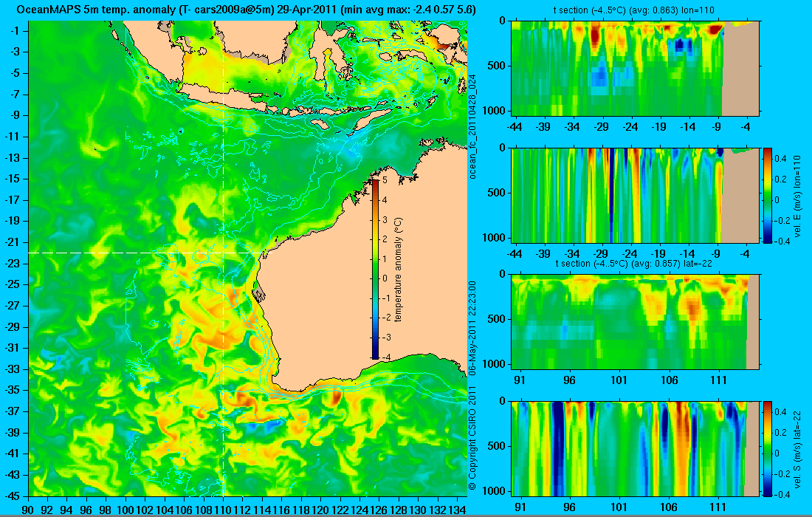Open the eastward velocity section plot at lon=110
The image size is (812, 517).
tap(635, 195)
